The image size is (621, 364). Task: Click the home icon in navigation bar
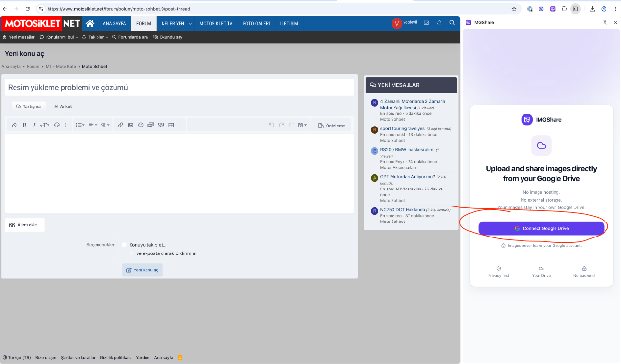pyautogui.click(x=90, y=23)
